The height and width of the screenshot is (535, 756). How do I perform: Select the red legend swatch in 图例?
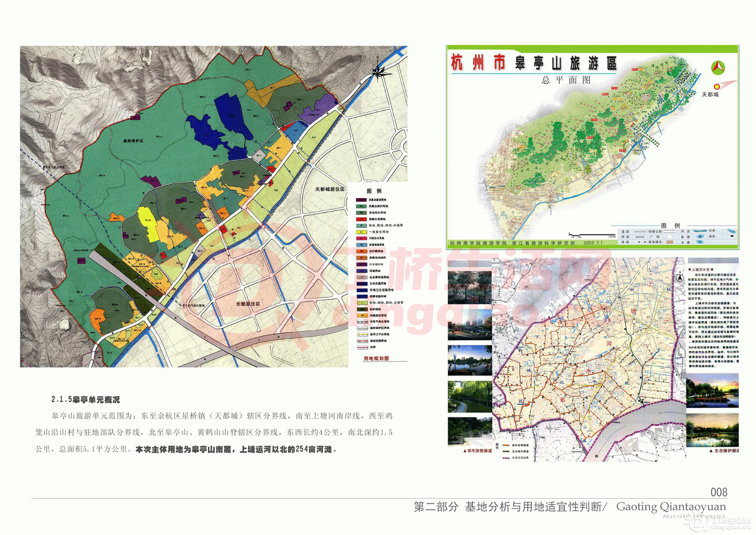click(361, 219)
